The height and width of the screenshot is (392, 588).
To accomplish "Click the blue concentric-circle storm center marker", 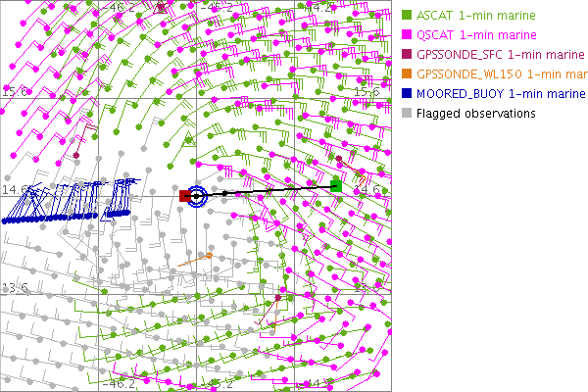I will 197,196.
